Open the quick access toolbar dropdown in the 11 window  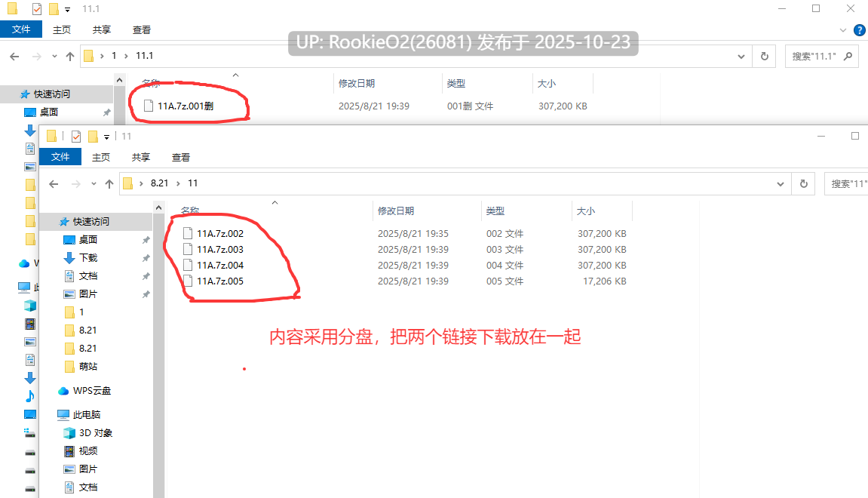(107, 137)
